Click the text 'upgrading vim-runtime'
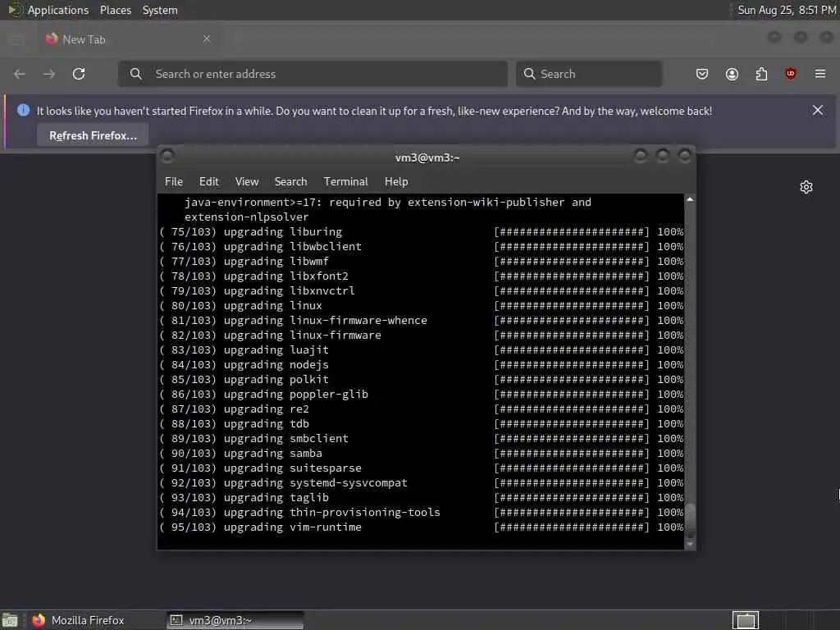This screenshot has height=630, width=840. (x=293, y=527)
